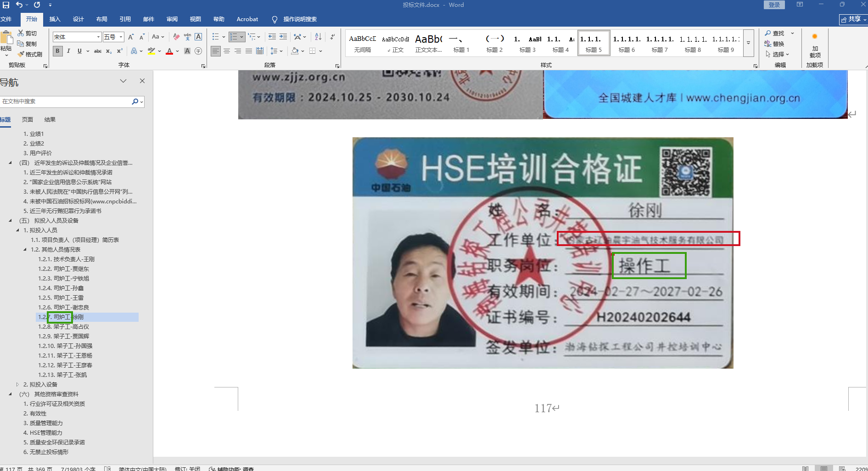The width and height of the screenshot is (868, 471).
Task: Click the Share (共享) button
Action: (853, 19)
